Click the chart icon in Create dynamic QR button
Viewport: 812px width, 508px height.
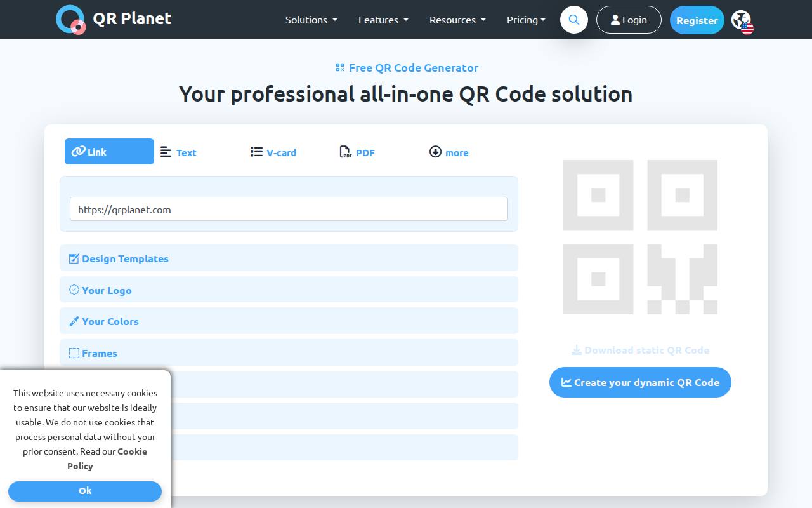click(566, 382)
